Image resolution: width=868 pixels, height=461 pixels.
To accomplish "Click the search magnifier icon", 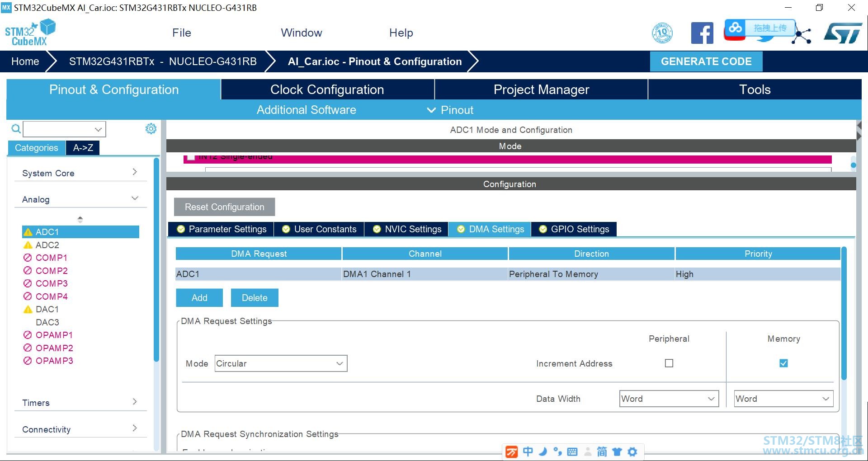I will [16, 129].
